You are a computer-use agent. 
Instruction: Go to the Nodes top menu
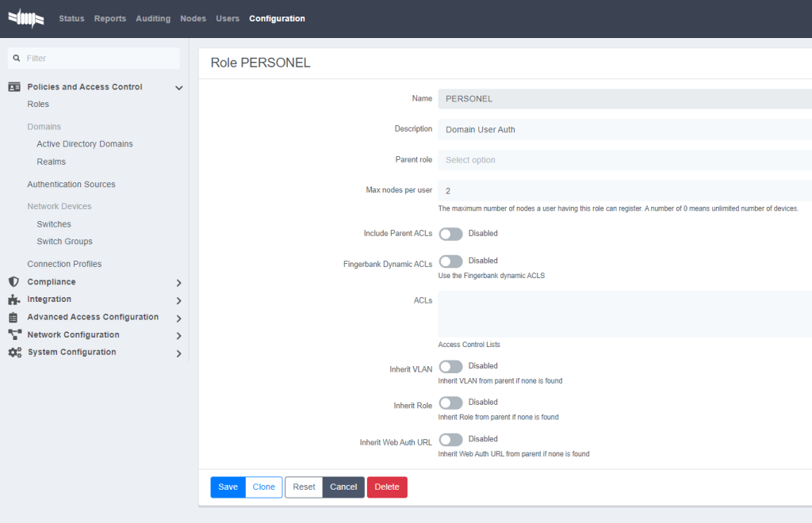193,18
